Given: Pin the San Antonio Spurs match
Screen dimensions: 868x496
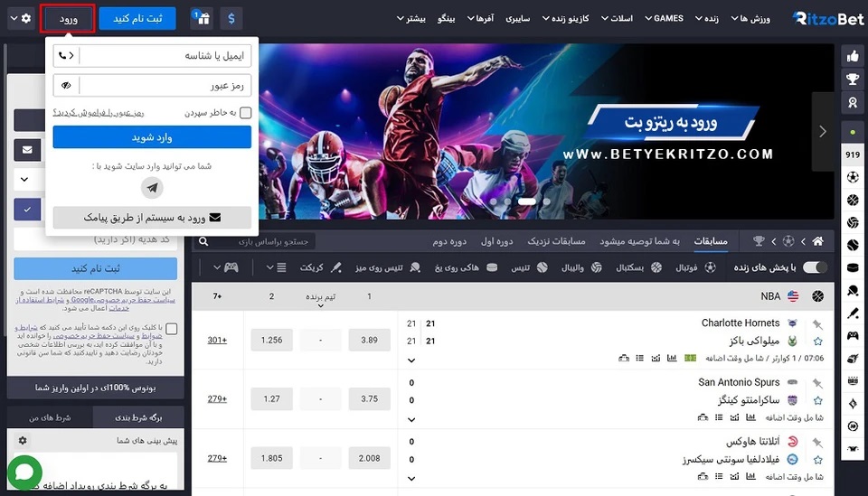Looking at the screenshot, I should click(817, 383).
